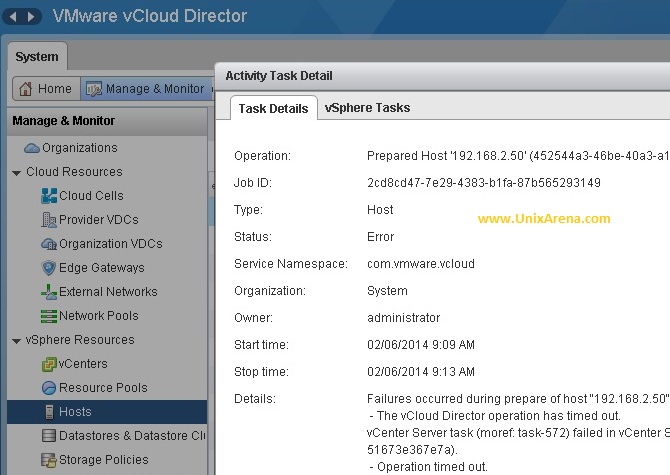Screen dimensions: 670x475
Task: Go to Home
Action: (46, 89)
